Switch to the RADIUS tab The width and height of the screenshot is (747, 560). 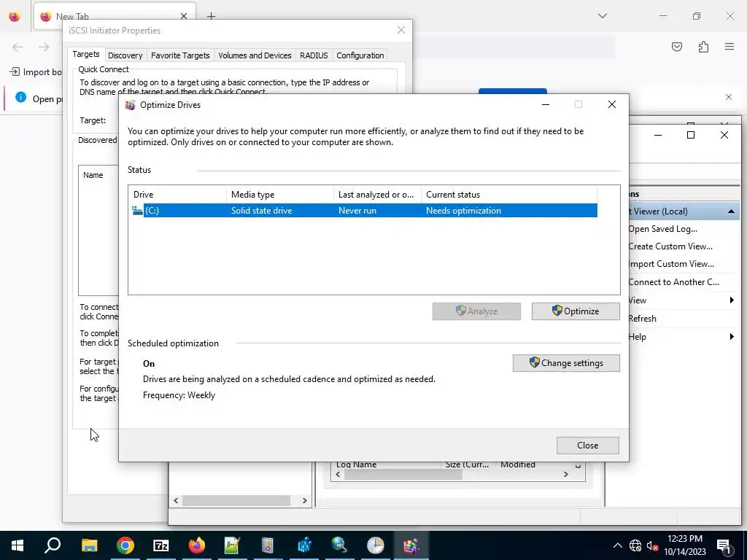[314, 55]
